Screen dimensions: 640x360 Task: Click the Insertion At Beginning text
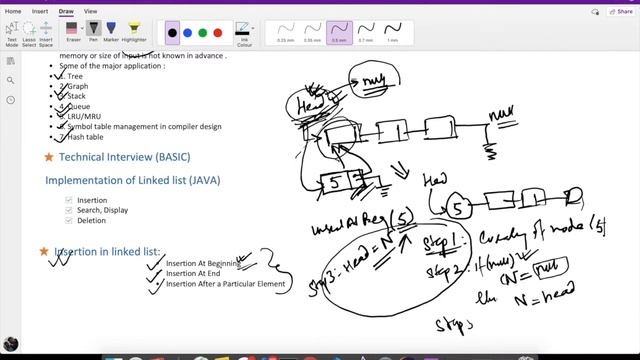[203, 263]
